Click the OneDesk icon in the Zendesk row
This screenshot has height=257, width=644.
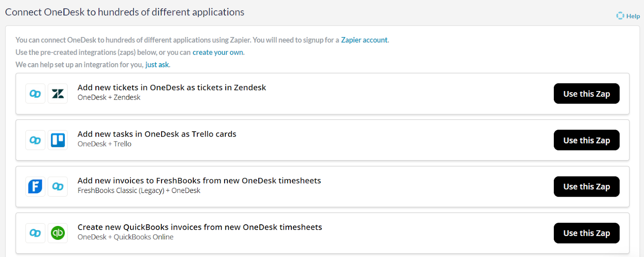click(x=35, y=93)
